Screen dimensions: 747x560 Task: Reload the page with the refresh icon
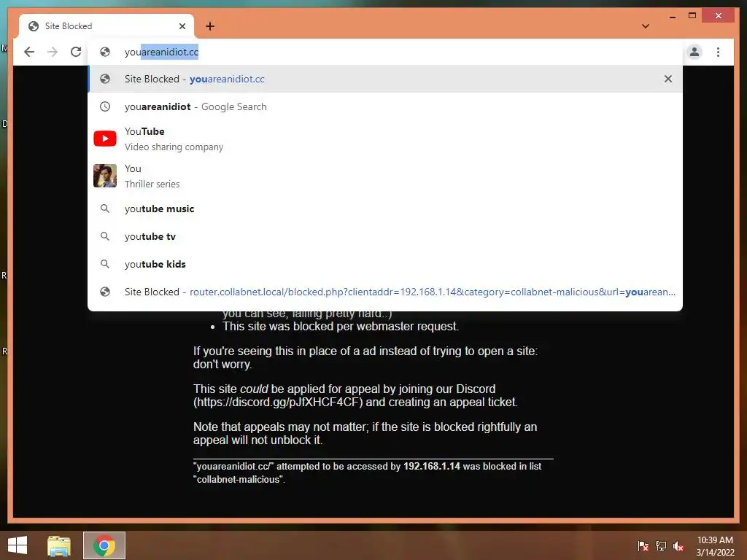point(76,52)
